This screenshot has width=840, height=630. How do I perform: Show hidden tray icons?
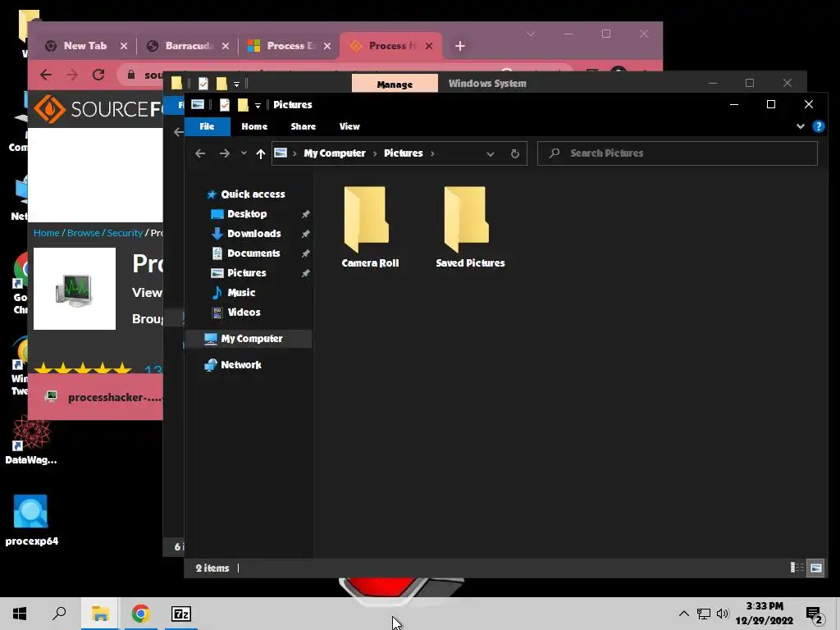(683, 614)
